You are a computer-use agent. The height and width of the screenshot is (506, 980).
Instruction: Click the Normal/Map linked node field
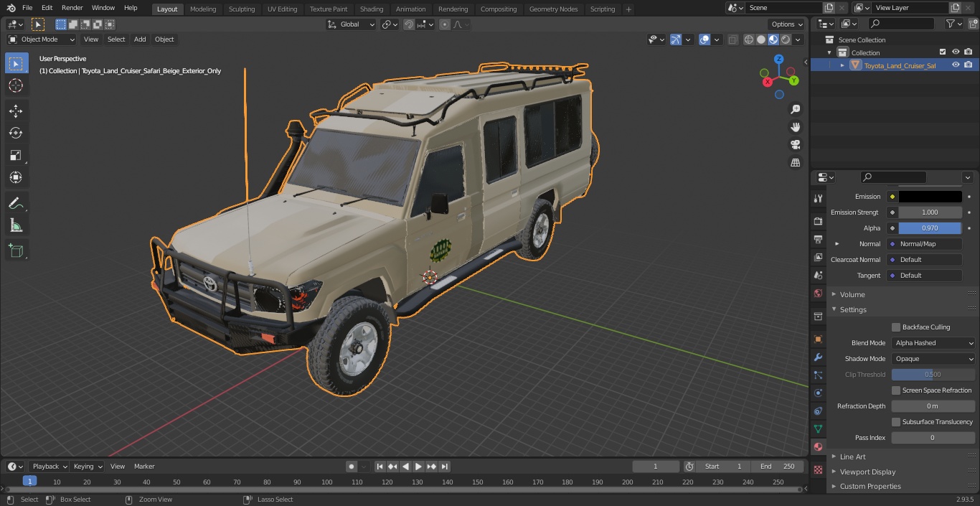pyautogui.click(x=925, y=244)
